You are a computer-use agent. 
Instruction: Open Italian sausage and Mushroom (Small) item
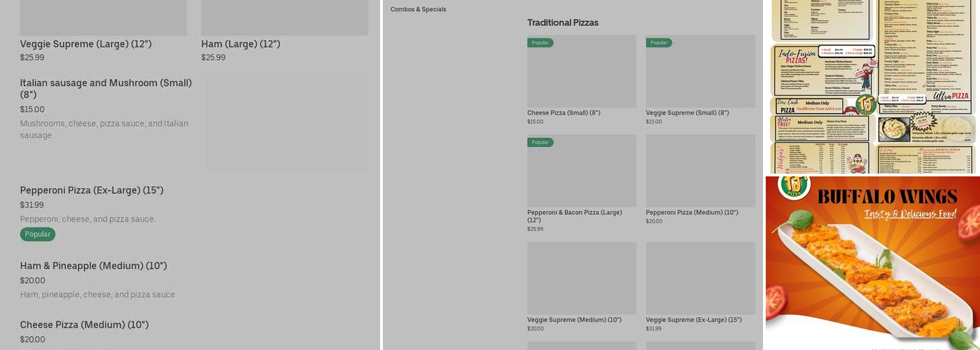[x=106, y=88]
